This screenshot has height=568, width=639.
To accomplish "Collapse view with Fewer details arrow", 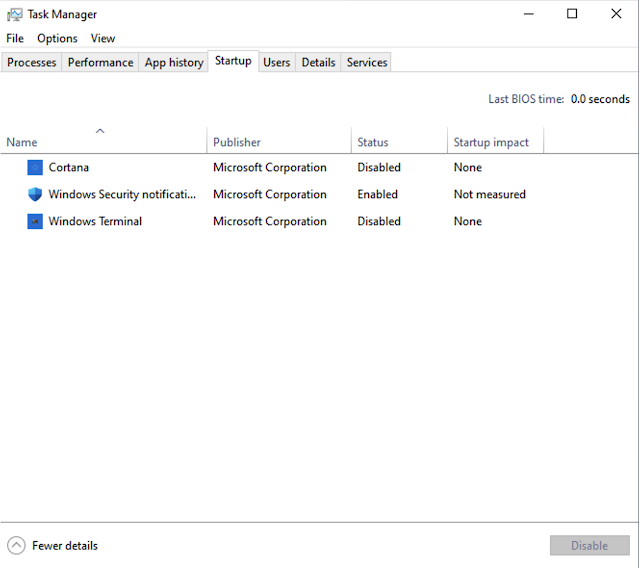I will tap(16, 545).
